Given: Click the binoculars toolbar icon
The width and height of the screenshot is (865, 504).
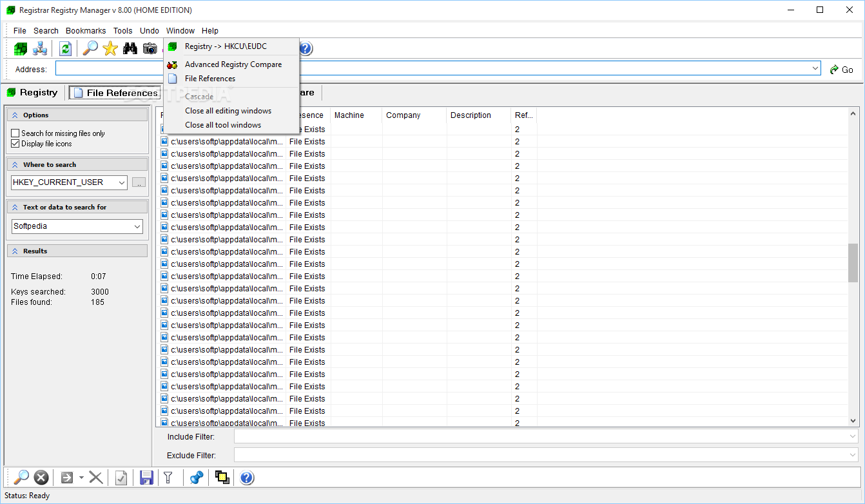Looking at the screenshot, I should tap(130, 48).
